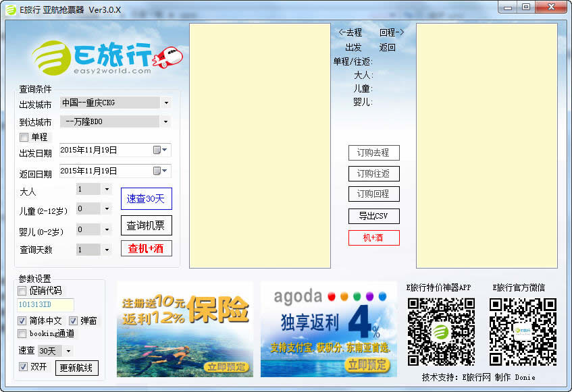572x392 pixels.
Task: Close the E旅行 亚航抢票器 window
Action: (552, 7)
